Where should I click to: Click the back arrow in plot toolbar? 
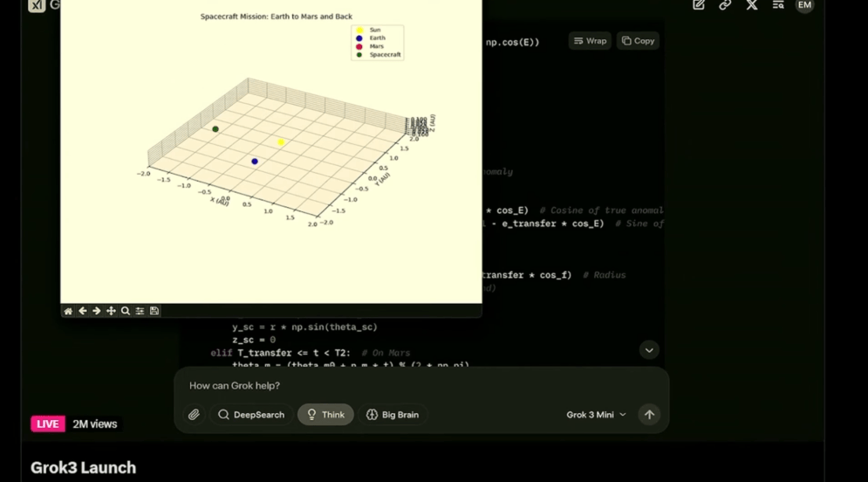[83, 311]
